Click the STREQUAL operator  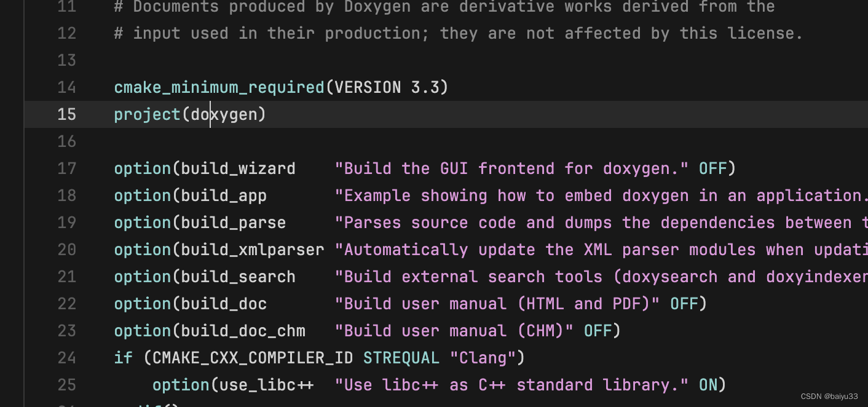[x=401, y=358]
